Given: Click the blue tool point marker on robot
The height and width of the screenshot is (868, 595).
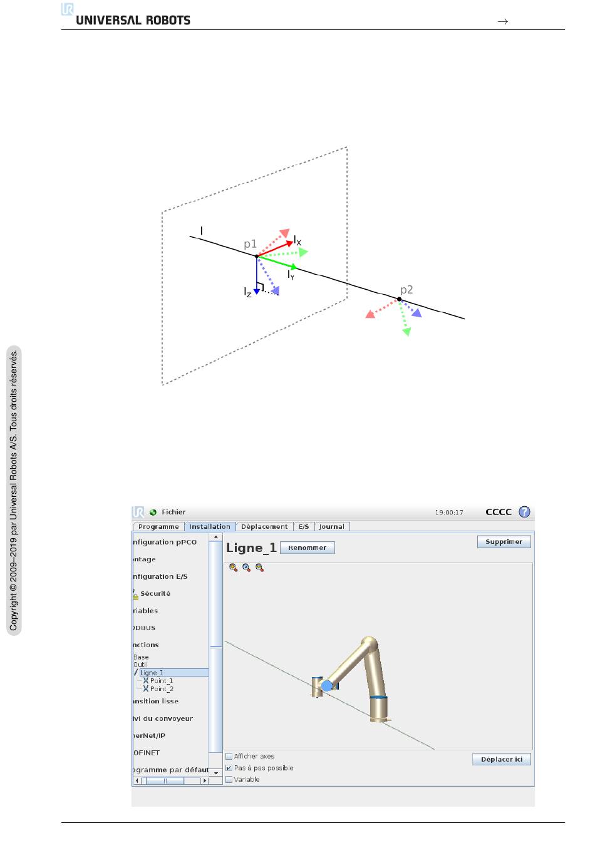Looking at the screenshot, I should 326,686.
